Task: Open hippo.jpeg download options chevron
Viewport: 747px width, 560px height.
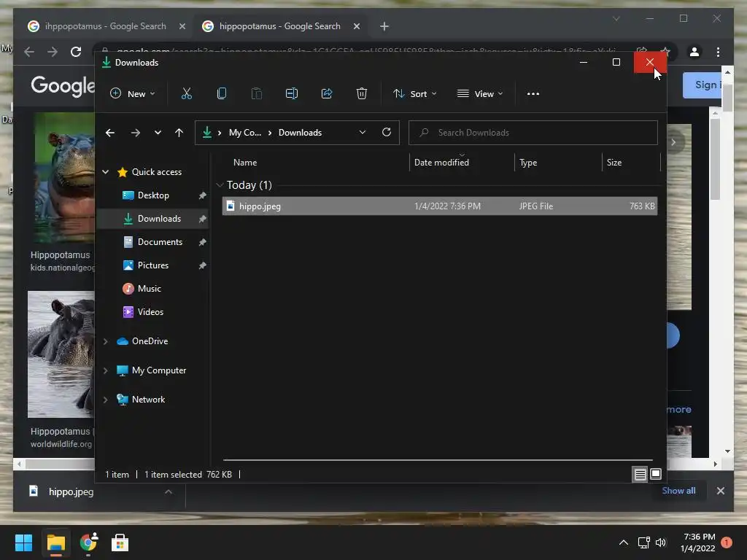Action: (169, 491)
